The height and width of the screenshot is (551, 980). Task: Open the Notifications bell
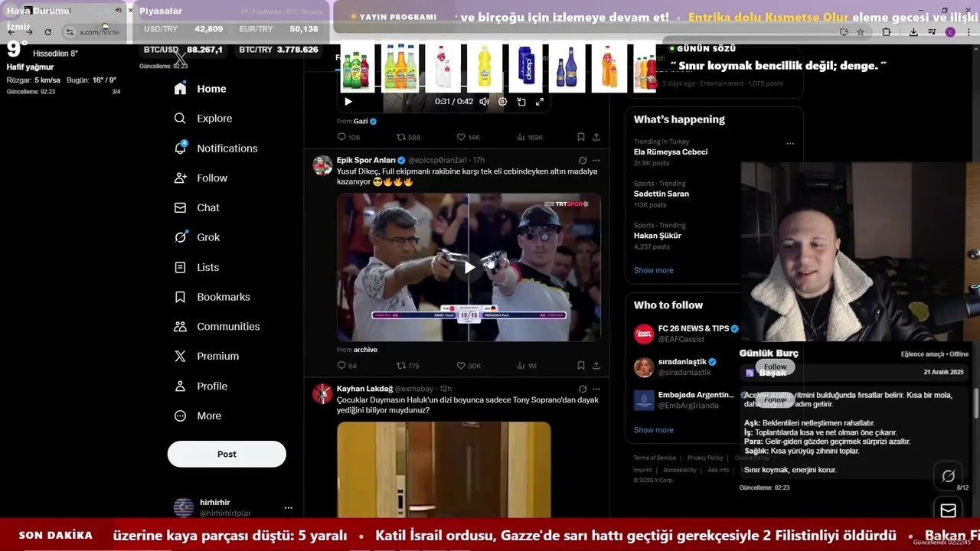[x=216, y=148]
